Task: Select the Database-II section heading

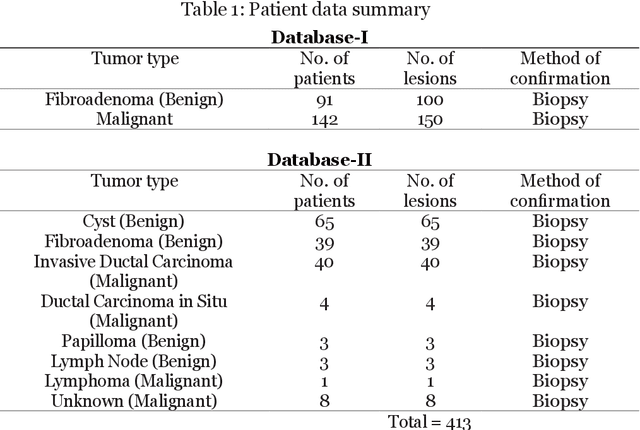Action: (x=319, y=160)
